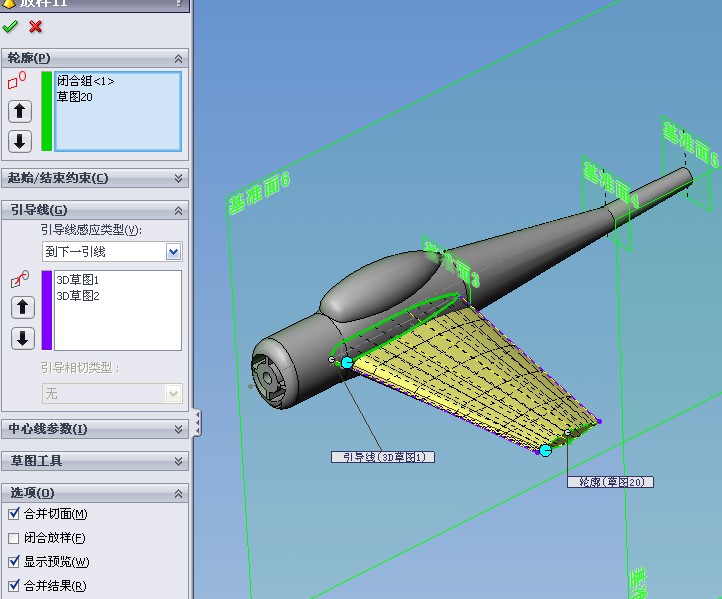The height and width of the screenshot is (599, 722).
Task: Move profile down with lower arrow
Action: (x=20, y=141)
